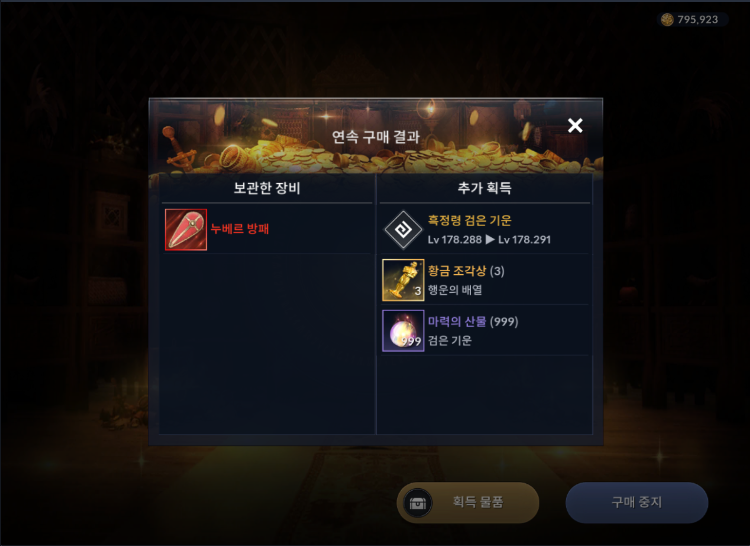Screen dimensions: 750x546
Task: Click the chest icon on 획득 물품
Action: 418,503
